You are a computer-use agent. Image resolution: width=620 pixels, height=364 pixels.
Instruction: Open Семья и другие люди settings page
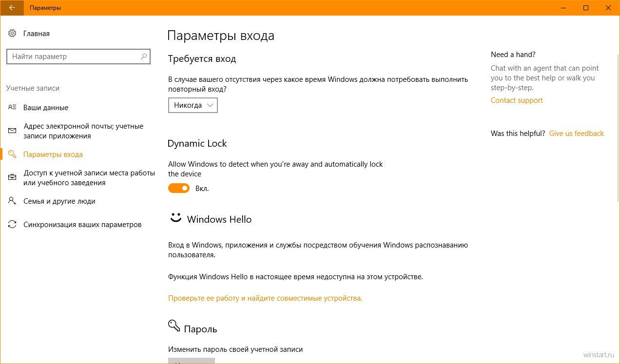point(59,201)
